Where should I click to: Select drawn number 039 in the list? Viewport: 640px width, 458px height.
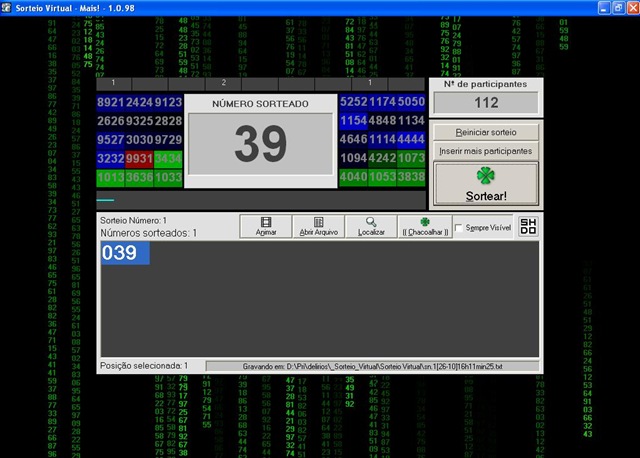125,253
